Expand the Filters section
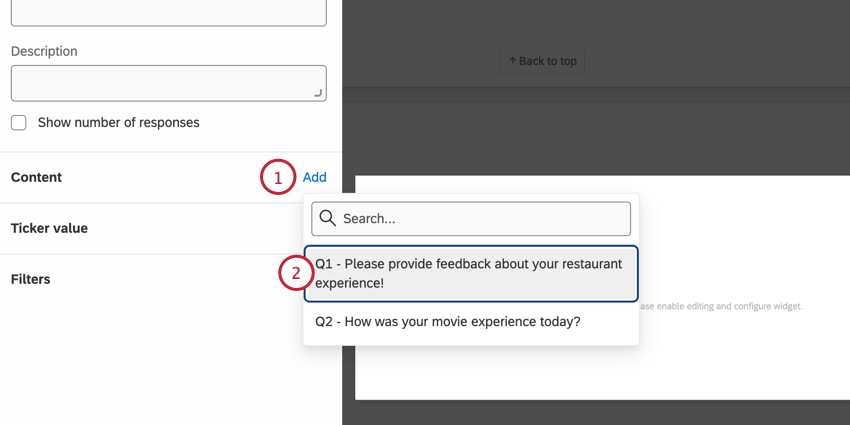The image size is (850, 425). 30,279
